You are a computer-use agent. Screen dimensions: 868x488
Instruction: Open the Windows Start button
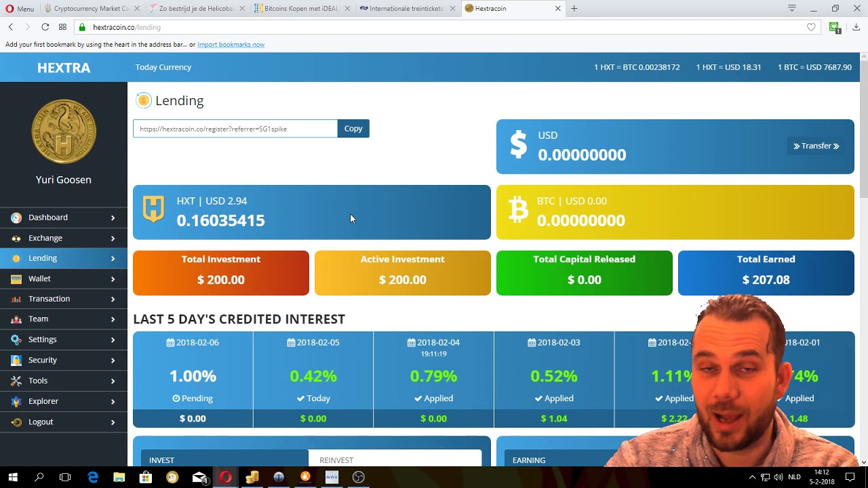click(13, 477)
